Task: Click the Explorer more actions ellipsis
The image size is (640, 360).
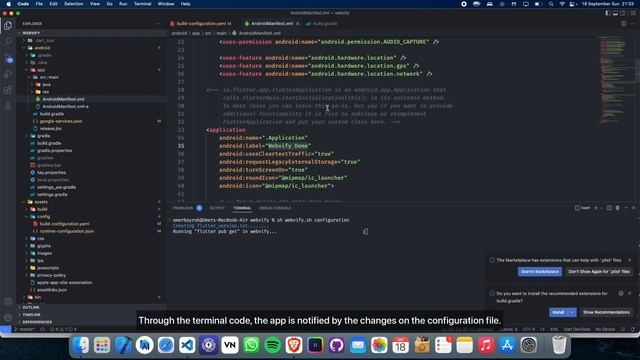Action: point(158,24)
